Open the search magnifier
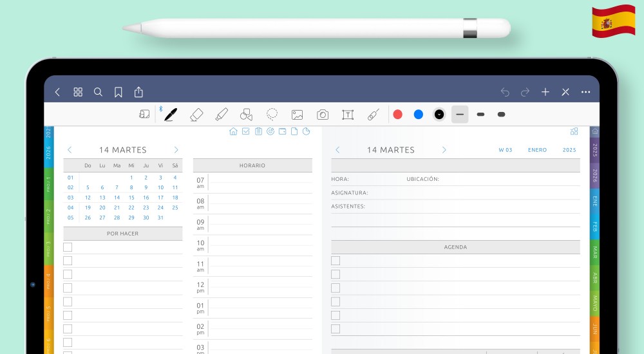Viewport: 644px width, 354px height. (x=98, y=92)
